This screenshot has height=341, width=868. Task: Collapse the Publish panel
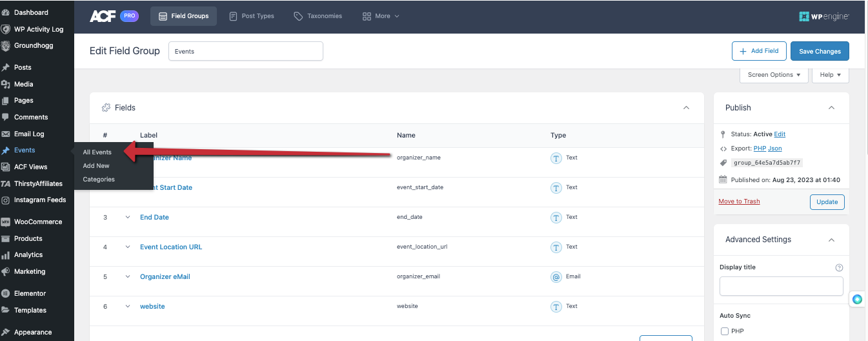coord(831,108)
